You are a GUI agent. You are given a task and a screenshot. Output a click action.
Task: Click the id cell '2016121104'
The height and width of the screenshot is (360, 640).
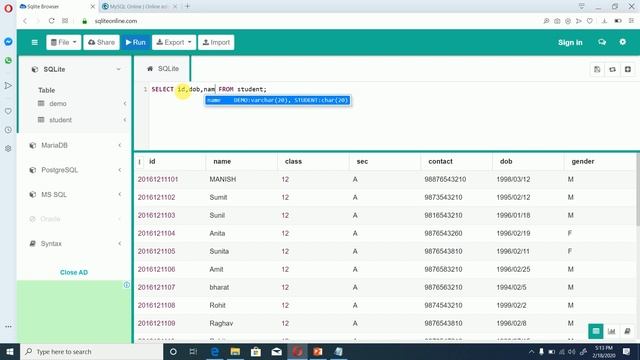click(156, 233)
